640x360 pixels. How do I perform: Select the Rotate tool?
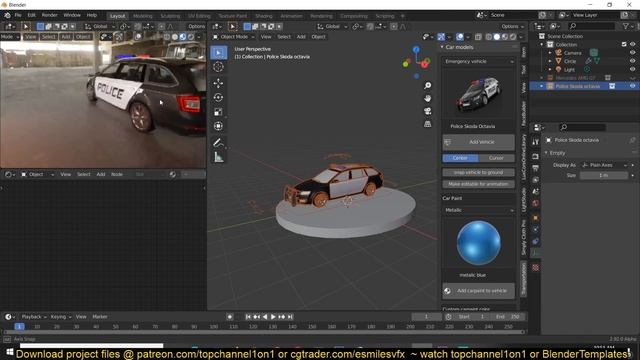218,98
